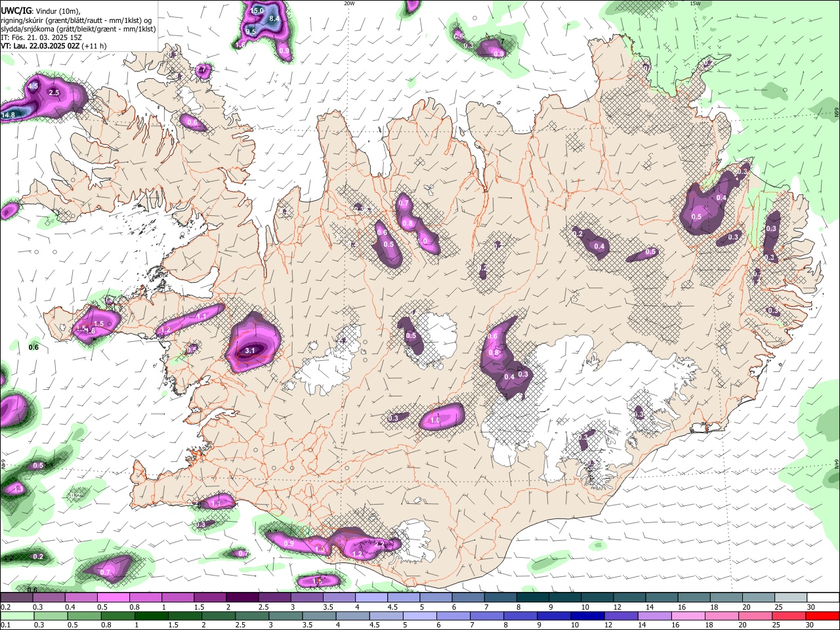Click the '14.8' precipitation value near the west edge
Image resolution: width=840 pixels, height=630 pixels.
9,115
